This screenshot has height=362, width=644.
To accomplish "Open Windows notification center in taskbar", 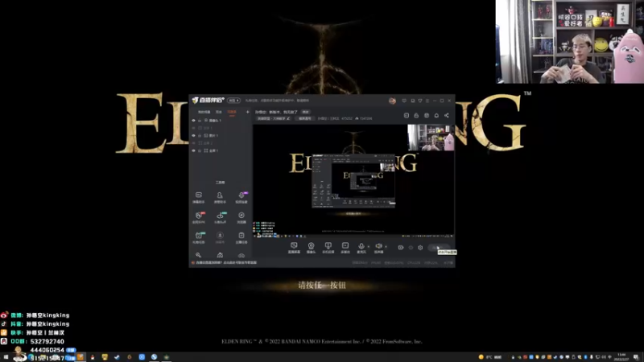I will click(x=636, y=357).
